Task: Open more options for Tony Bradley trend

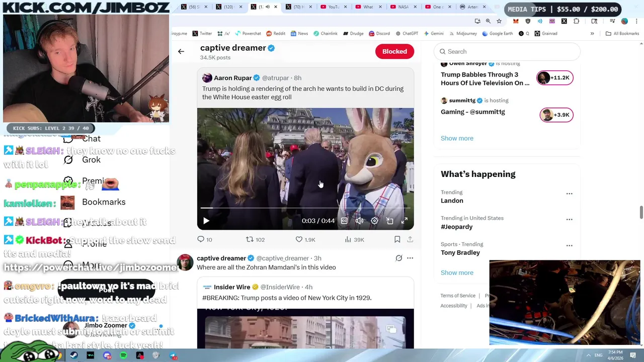Action: (x=569, y=246)
